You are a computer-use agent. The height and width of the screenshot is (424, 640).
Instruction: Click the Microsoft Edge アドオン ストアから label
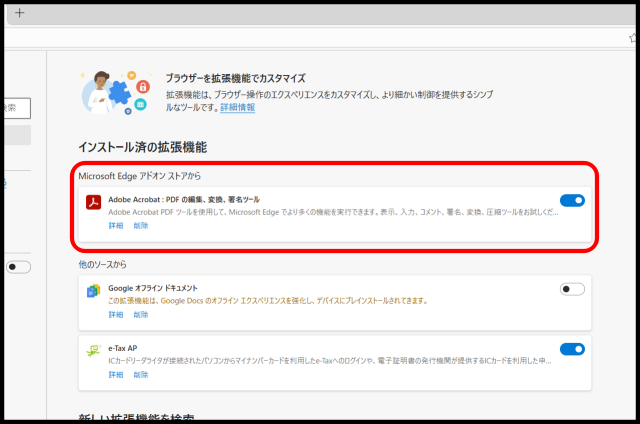140,176
